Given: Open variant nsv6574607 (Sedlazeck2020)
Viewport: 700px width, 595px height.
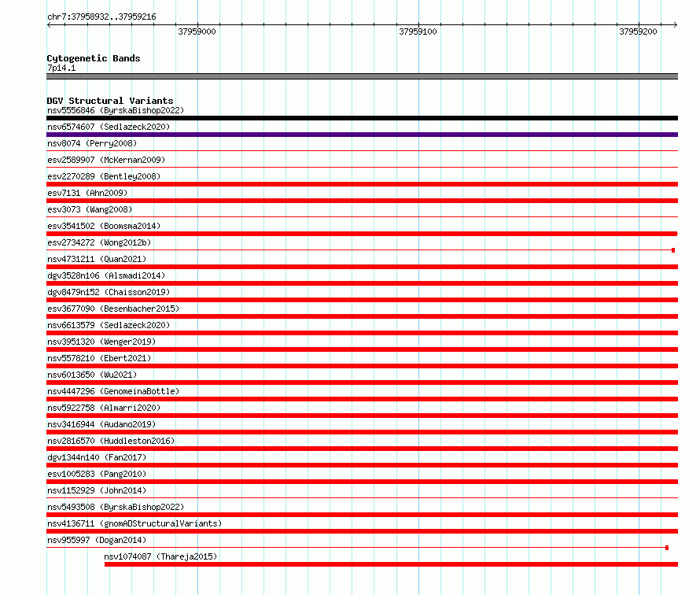Looking at the screenshot, I should pyautogui.click(x=109, y=127).
